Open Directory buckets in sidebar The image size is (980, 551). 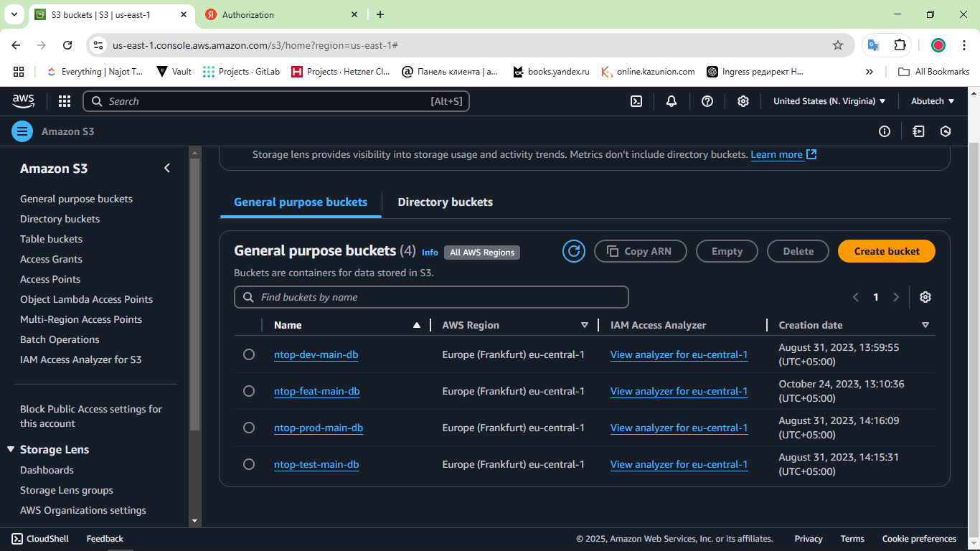click(60, 219)
